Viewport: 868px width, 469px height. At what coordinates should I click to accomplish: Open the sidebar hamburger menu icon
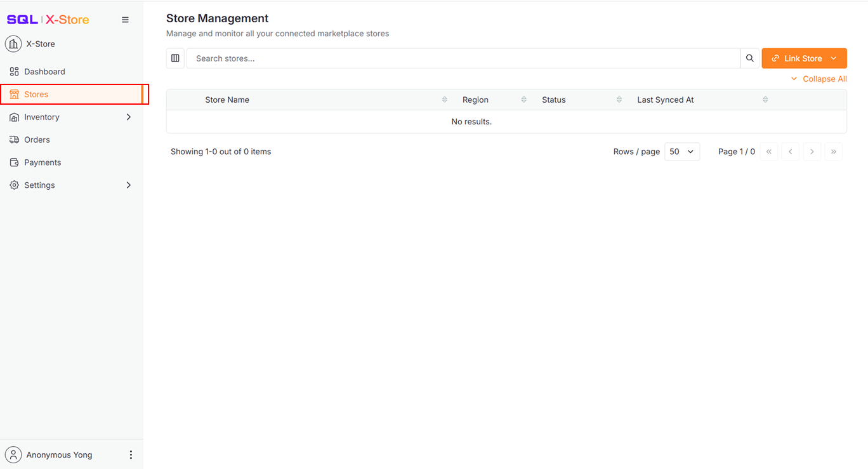[x=125, y=20]
